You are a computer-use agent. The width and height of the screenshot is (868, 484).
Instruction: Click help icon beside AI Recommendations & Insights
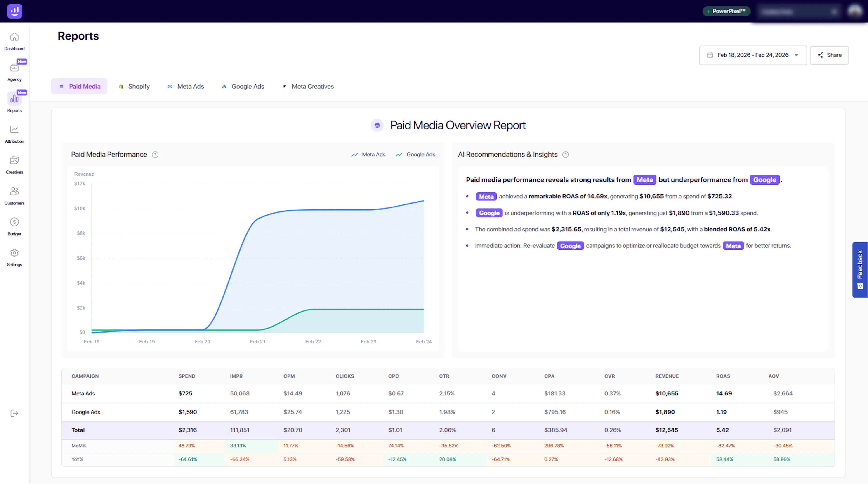tap(566, 155)
